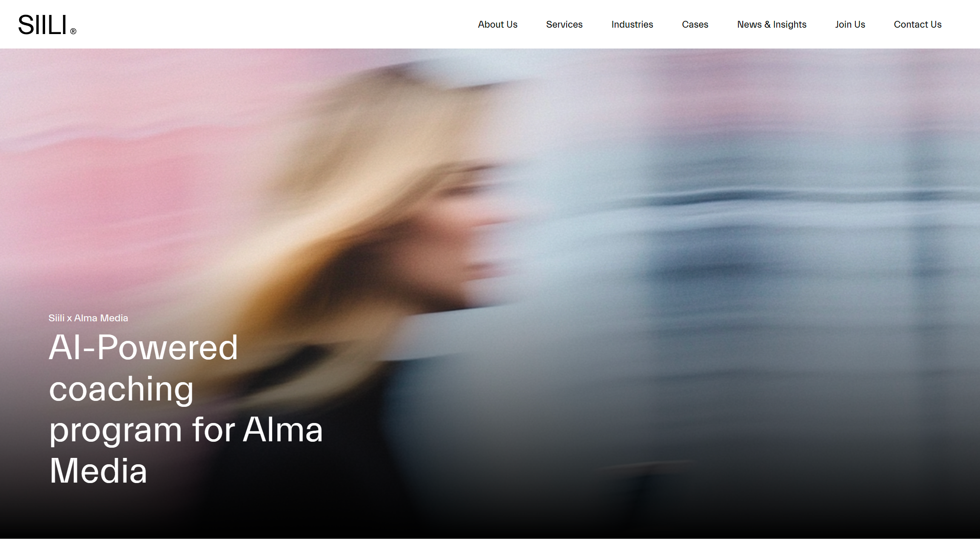Go to the Industries page
The width and height of the screenshot is (980, 546).
pyautogui.click(x=632, y=25)
